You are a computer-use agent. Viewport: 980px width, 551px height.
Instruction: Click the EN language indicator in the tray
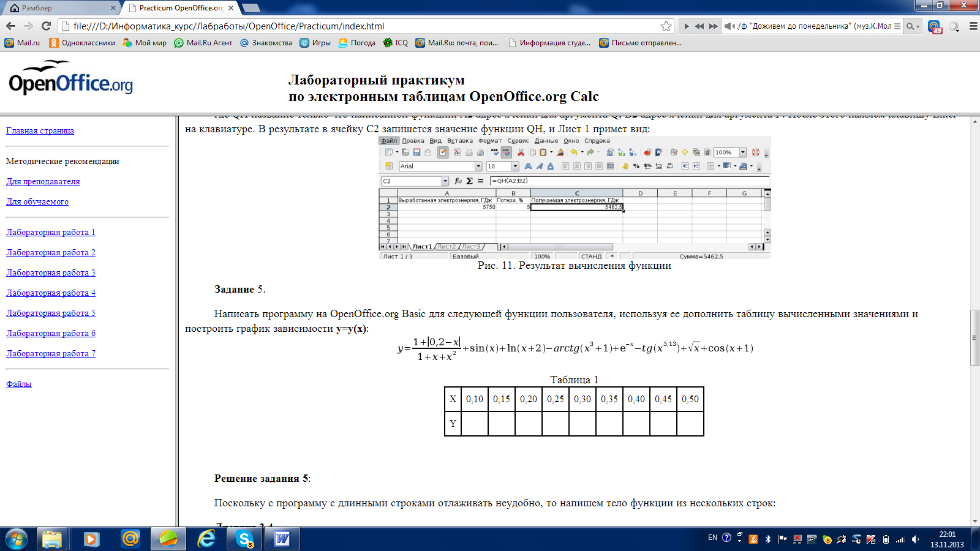pos(712,538)
